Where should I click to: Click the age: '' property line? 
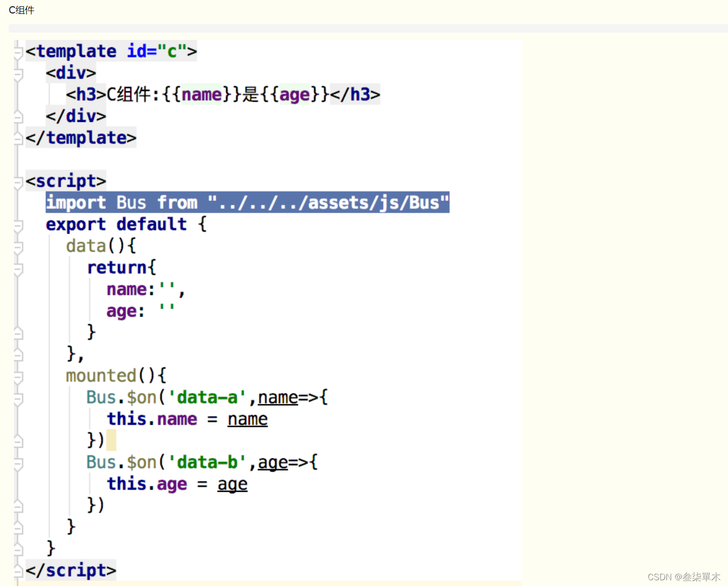140,311
